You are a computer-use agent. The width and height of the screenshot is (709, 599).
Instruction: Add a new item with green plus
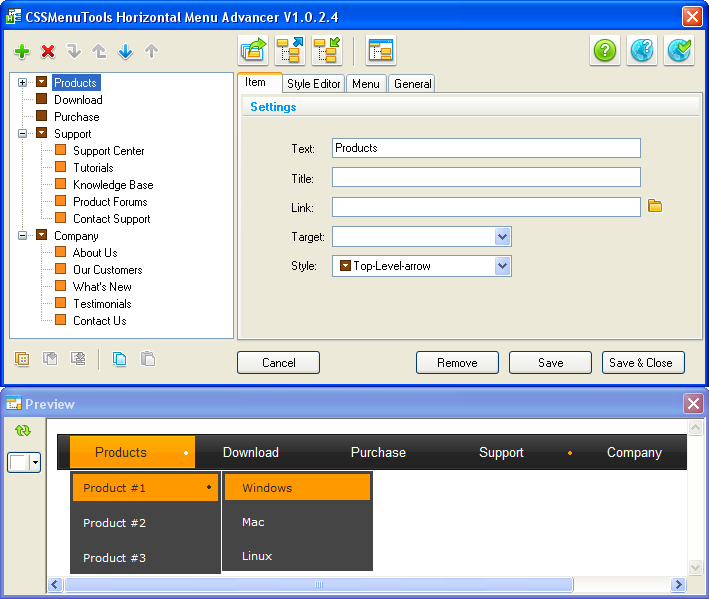22,52
